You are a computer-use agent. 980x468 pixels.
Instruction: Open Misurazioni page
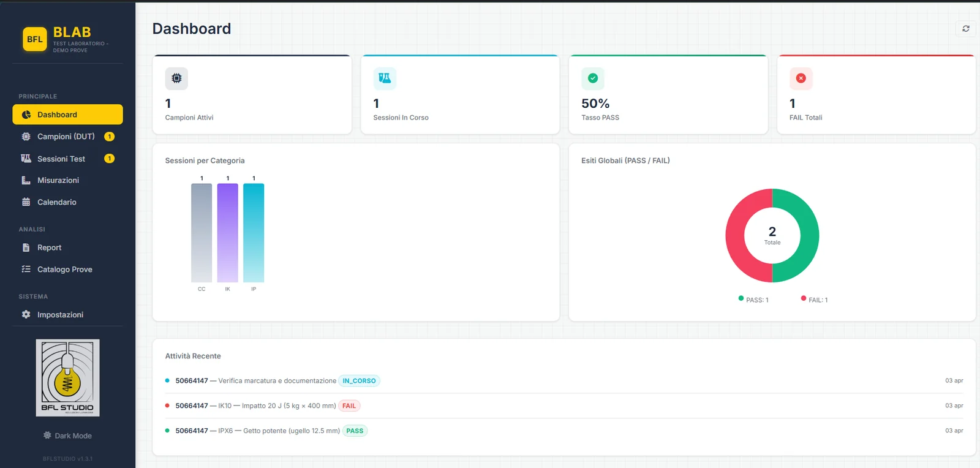pos(67,180)
